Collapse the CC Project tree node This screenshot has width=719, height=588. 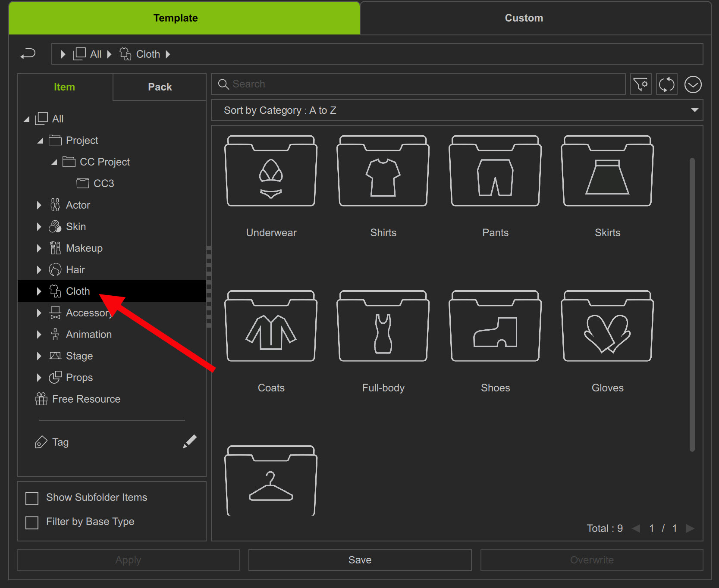tap(54, 163)
